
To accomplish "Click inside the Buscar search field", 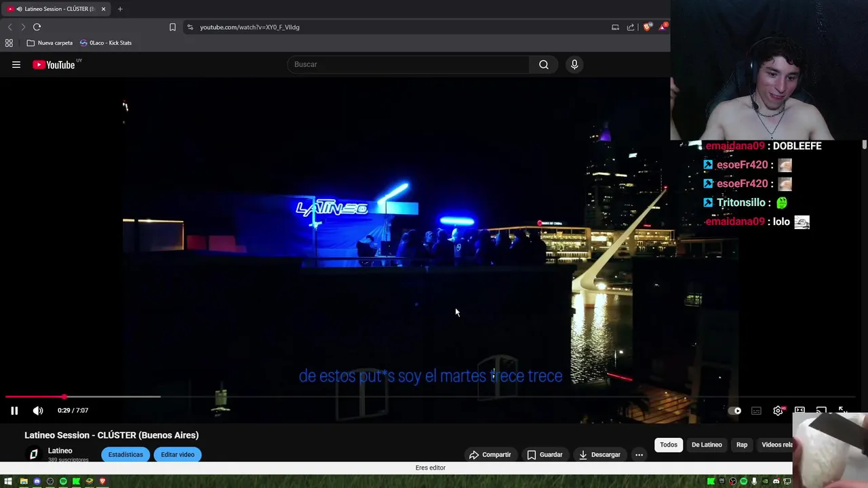I will pyautogui.click(x=410, y=64).
